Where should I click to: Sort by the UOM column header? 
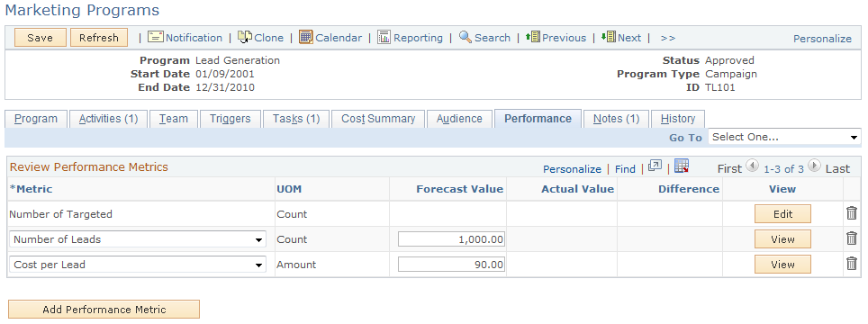click(x=289, y=188)
